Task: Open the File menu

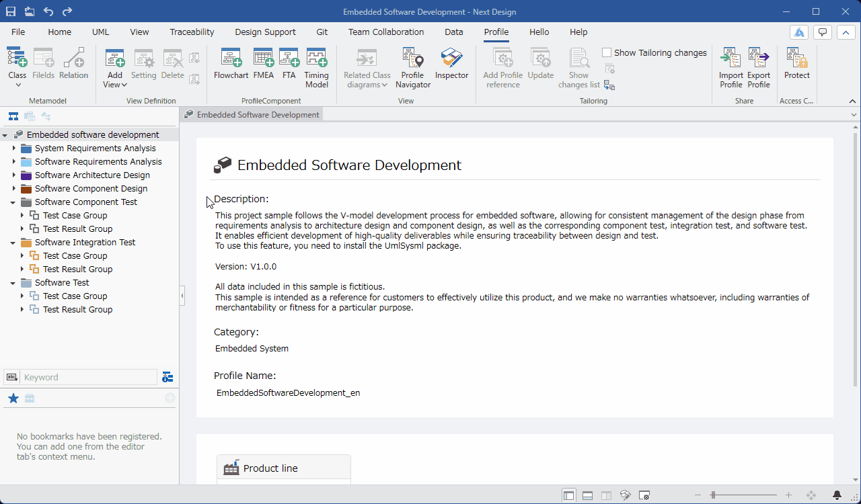Action: (18, 32)
